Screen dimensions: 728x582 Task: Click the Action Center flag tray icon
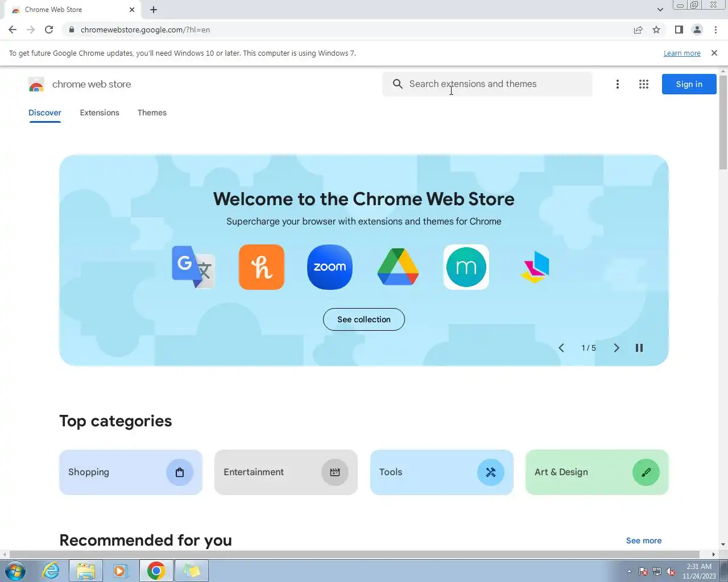point(643,571)
